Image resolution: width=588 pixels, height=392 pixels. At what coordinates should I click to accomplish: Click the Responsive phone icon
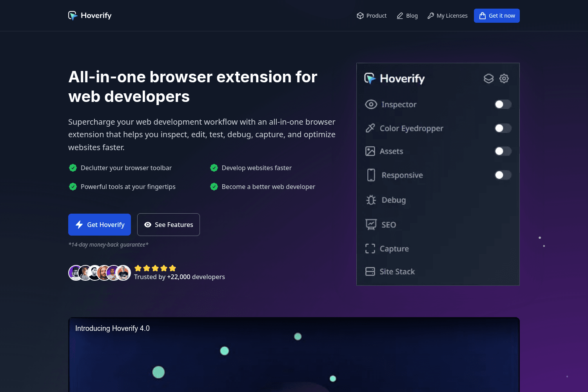[x=371, y=175]
